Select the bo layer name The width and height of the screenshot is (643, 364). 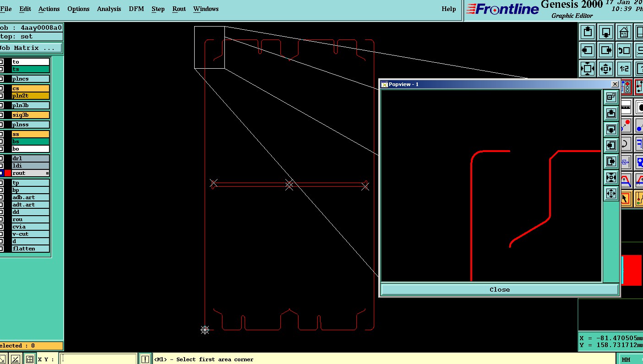[30, 149]
